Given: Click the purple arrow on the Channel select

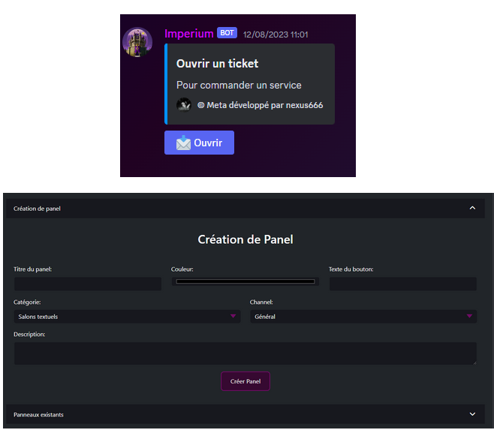Looking at the screenshot, I should [x=469, y=316].
